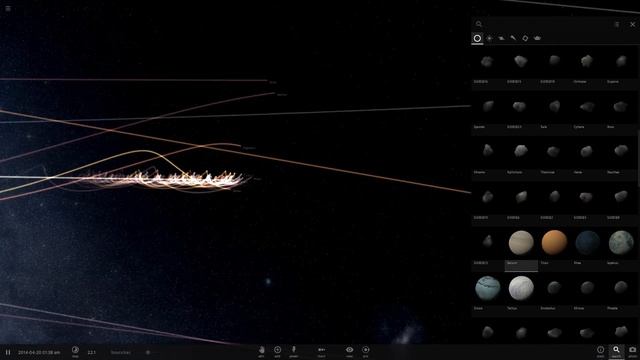Toggle the Search panel button in bottom bar
The width and height of the screenshot is (640, 360).
(616, 351)
